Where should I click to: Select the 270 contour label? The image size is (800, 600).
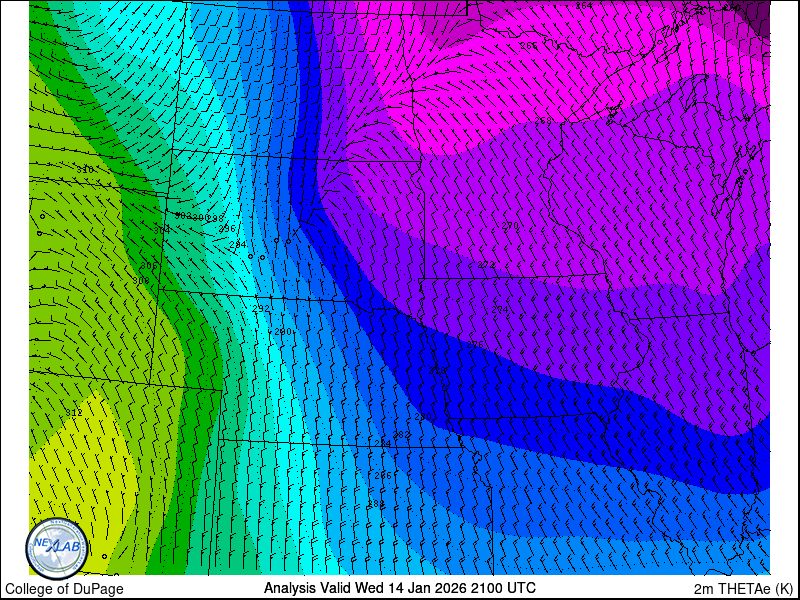pos(510,226)
